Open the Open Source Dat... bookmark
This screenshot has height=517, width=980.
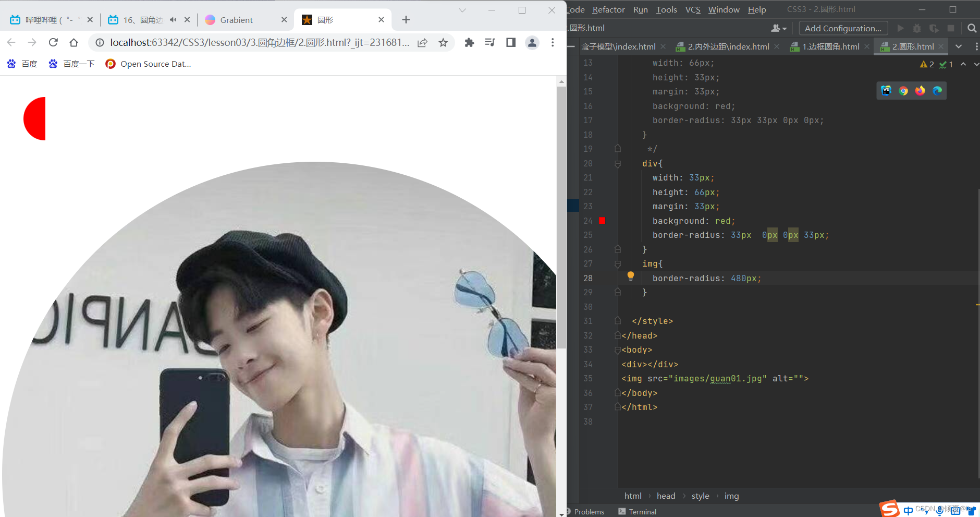[148, 64]
